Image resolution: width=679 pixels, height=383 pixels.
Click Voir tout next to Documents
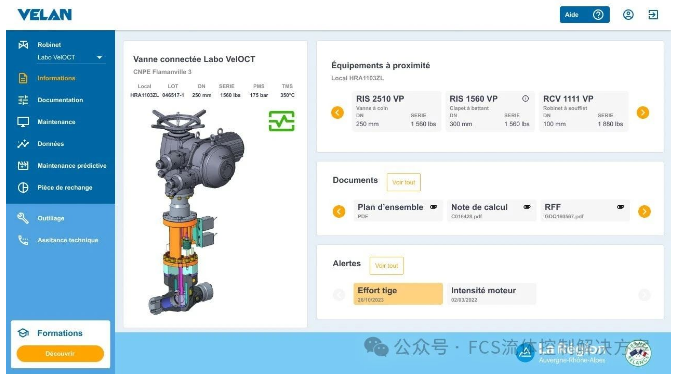tap(404, 182)
